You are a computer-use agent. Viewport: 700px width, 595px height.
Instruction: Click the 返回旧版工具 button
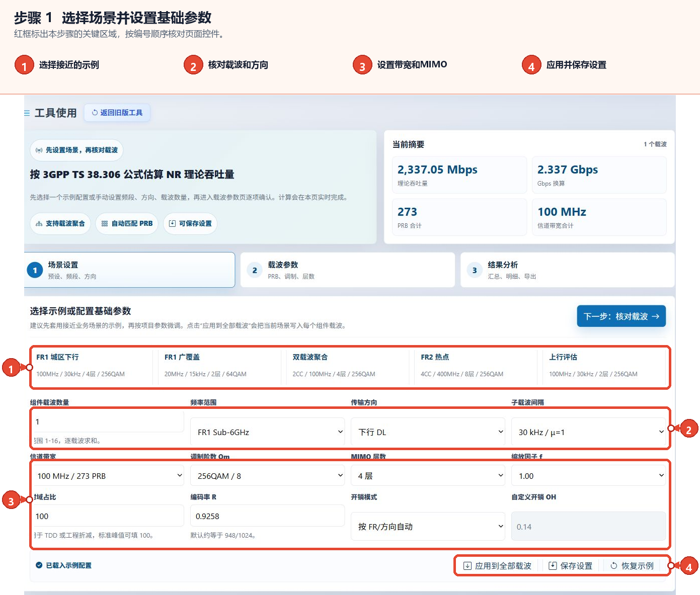(117, 113)
